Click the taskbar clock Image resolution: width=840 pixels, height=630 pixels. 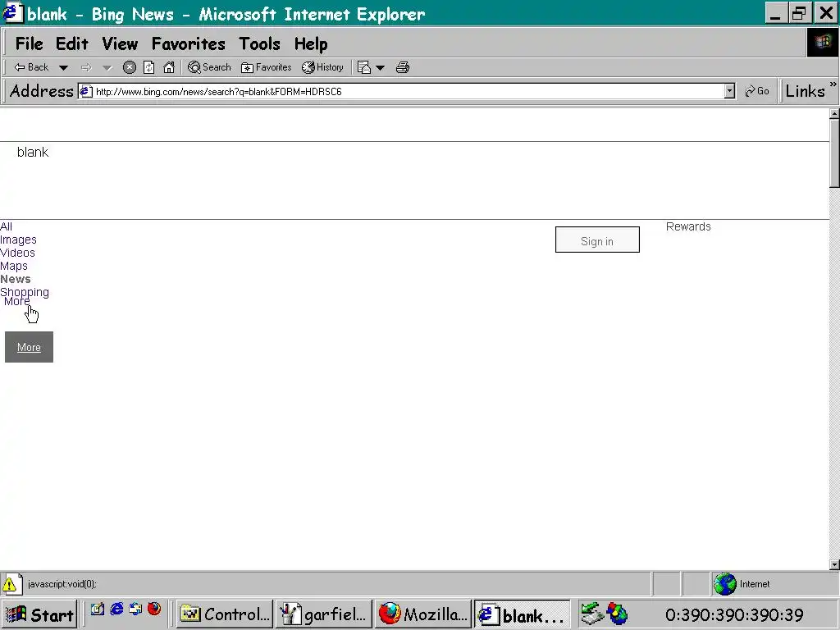pyautogui.click(x=734, y=615)
